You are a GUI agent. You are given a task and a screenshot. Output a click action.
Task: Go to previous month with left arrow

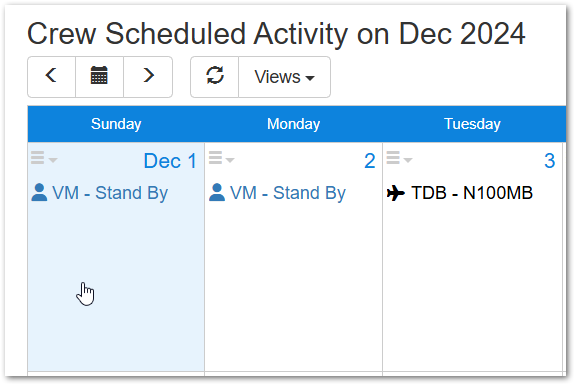51,77
